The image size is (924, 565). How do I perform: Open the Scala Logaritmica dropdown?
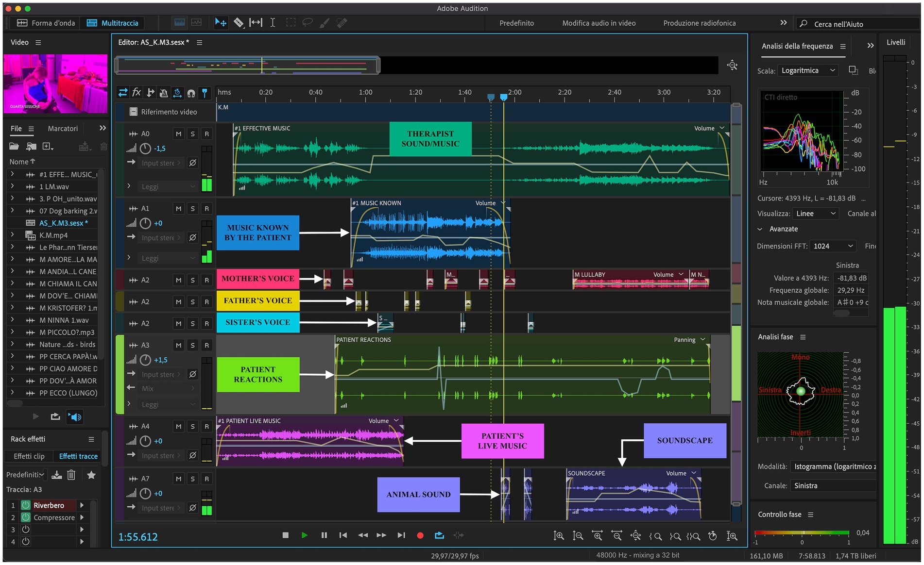pos(808,70)
